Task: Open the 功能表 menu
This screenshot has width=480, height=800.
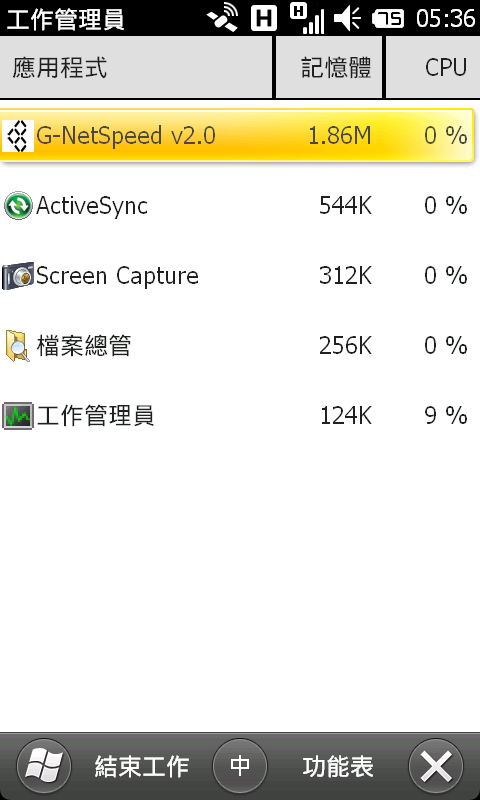Action: (x=338, y=766)
